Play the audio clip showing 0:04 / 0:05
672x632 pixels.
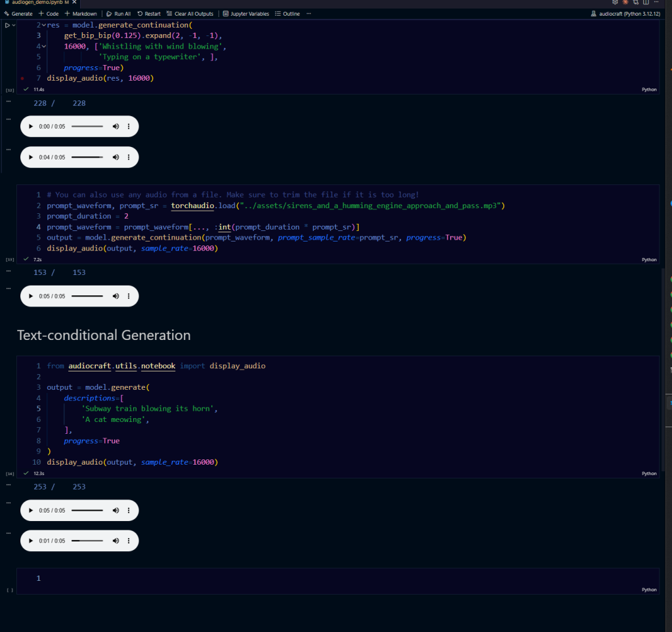point(30,157)
